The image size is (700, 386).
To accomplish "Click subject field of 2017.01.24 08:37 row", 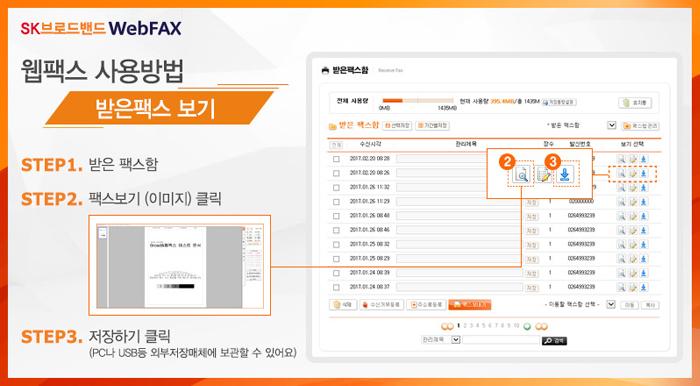I will [x=459, y=287].
